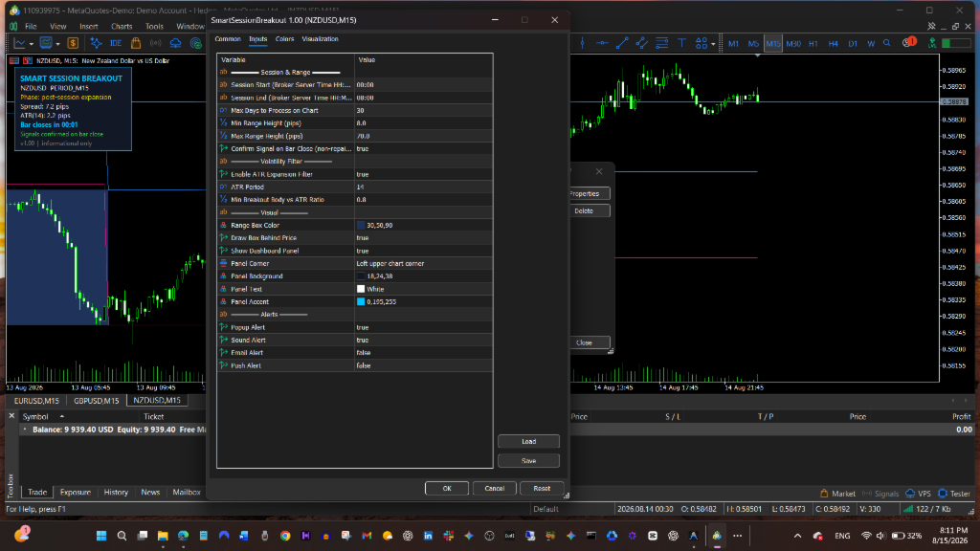Click Cancel in indicator dialog

pyautogui.click(x=495, y=489)
